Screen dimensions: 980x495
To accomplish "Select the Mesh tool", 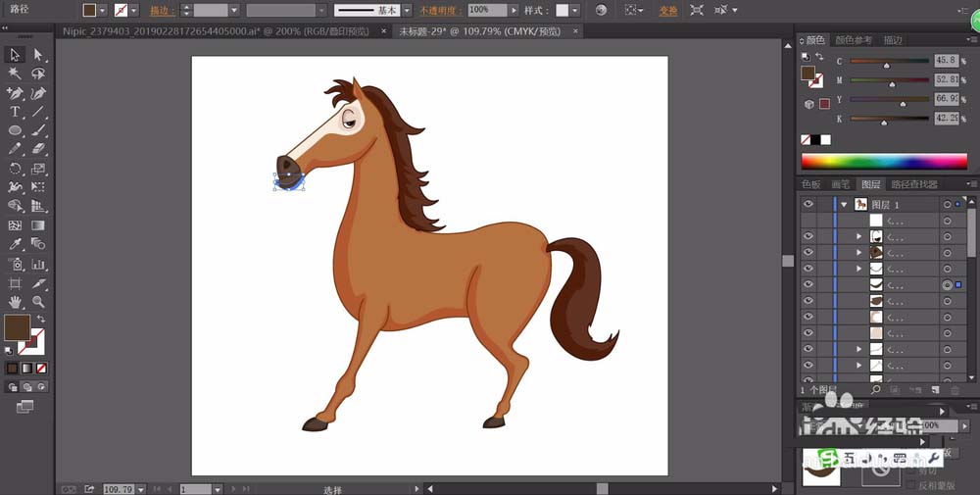I will click(x=15, y=225).
